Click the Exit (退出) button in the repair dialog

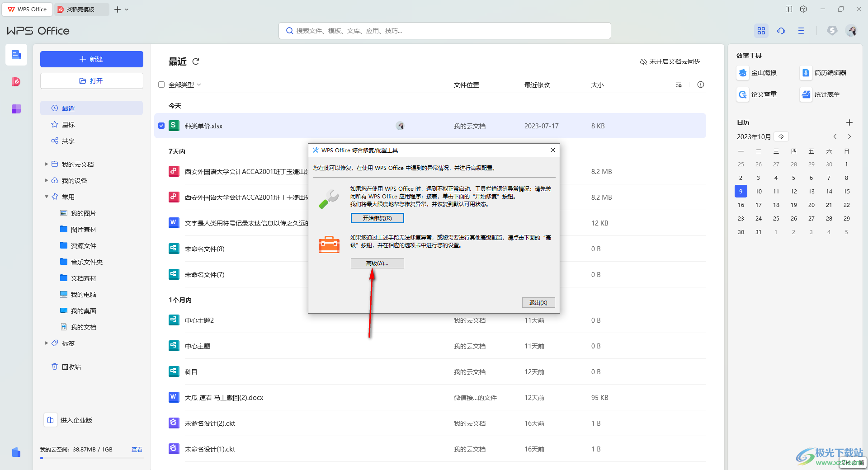(x=538, y=303)
